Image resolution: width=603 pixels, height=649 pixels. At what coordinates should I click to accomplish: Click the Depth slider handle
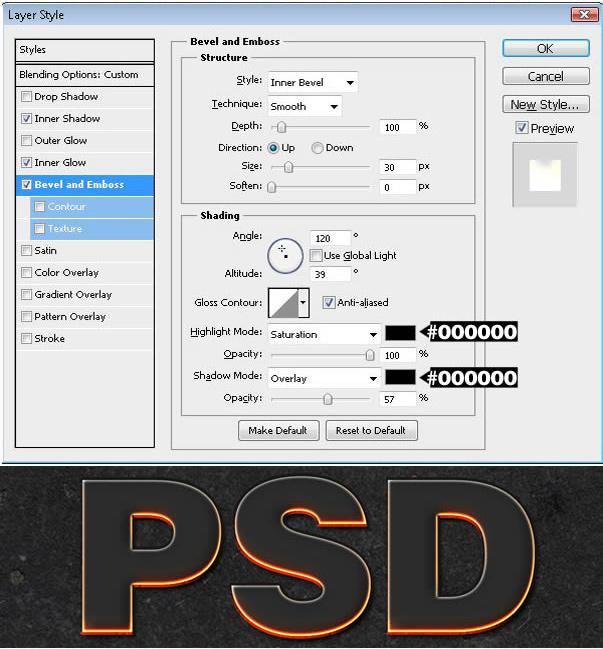click(281, 127)
